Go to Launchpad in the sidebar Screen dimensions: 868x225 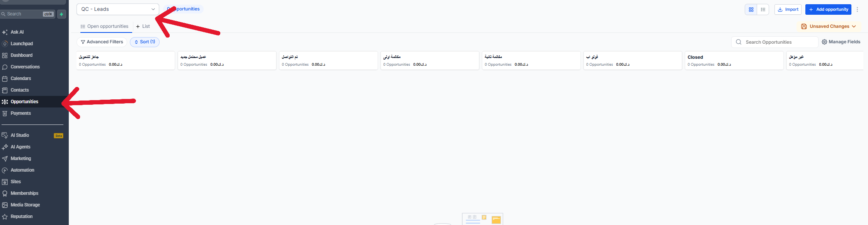coord(22,44)
